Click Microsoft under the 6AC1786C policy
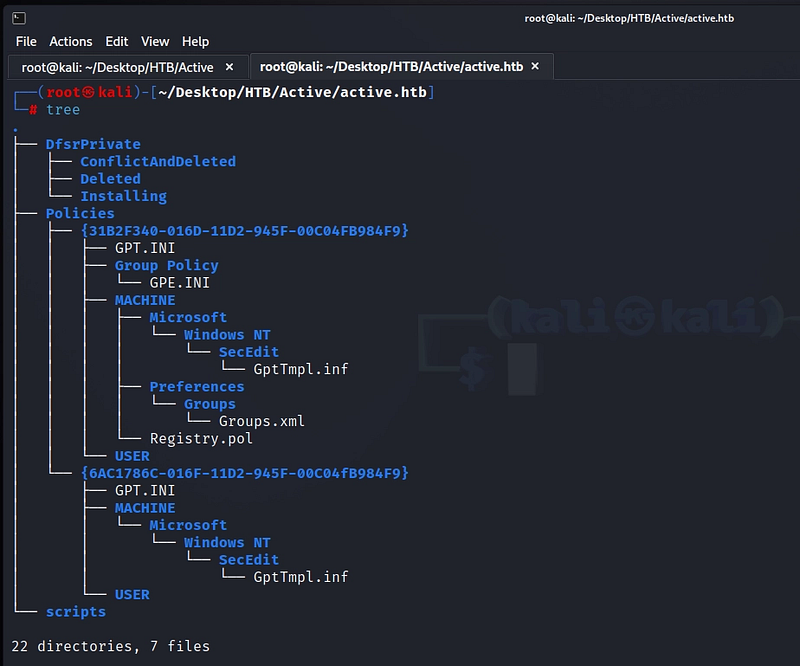The height and width of the screenshot is (666, 800). pos(188,526)
